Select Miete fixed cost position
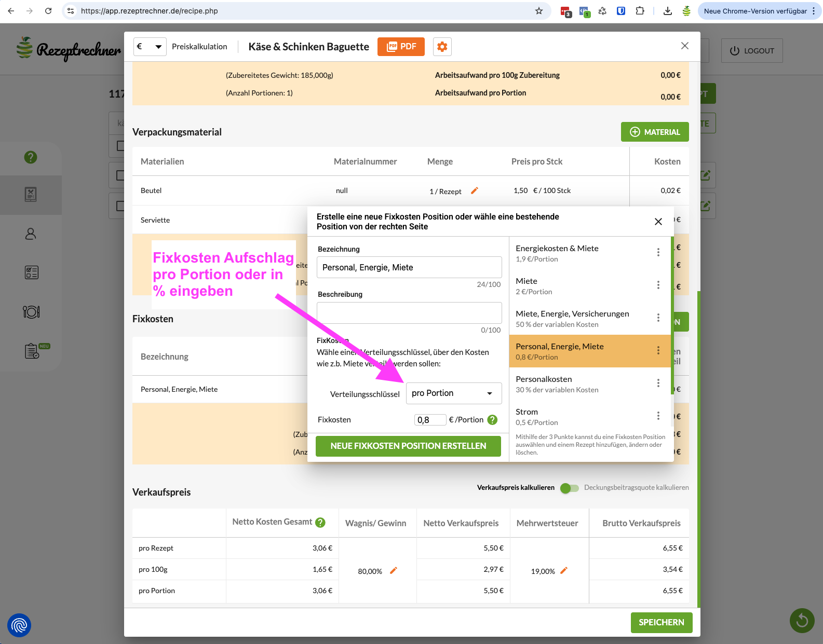823x644 pixels. tap(582, 285)
